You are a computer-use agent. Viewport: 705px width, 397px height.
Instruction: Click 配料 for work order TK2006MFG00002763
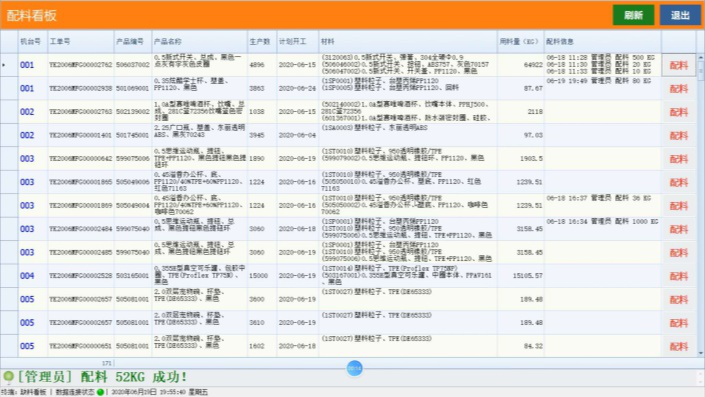678,112
